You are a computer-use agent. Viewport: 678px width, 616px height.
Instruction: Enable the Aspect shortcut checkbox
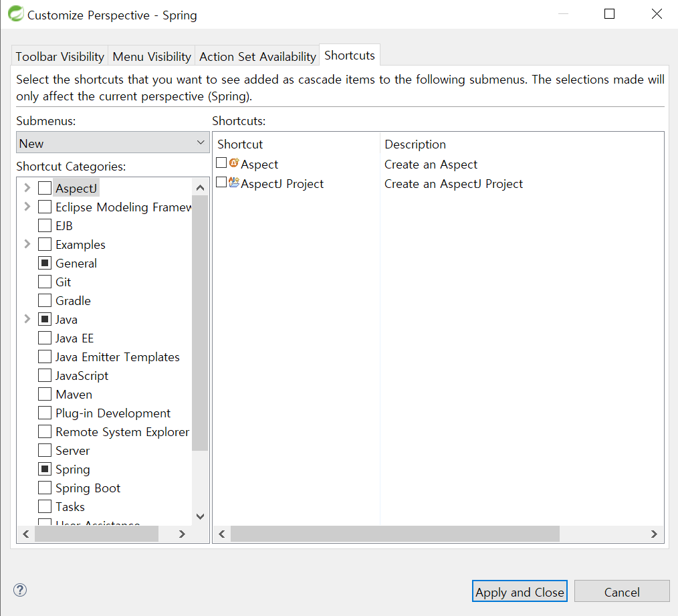click(x=221, y=163)
